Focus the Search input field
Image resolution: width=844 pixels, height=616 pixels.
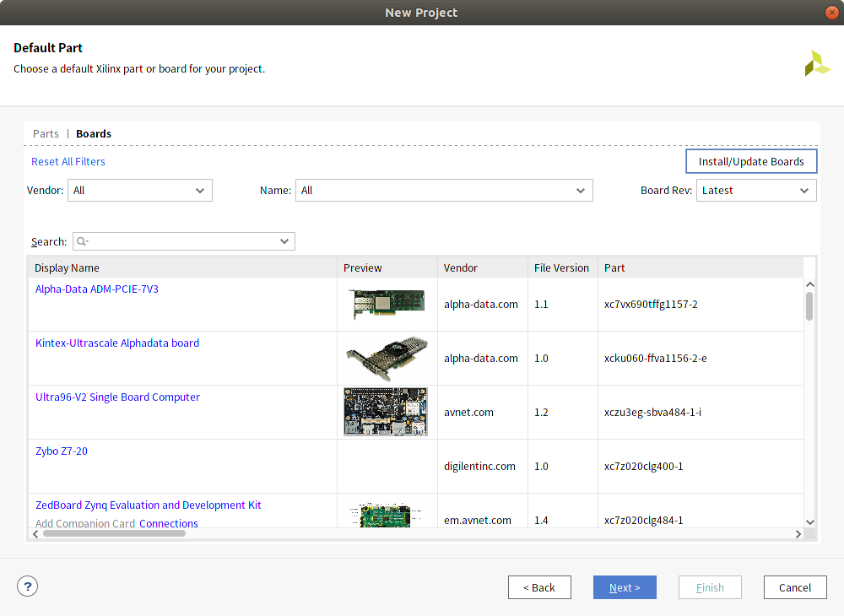[x=183, y=241]
